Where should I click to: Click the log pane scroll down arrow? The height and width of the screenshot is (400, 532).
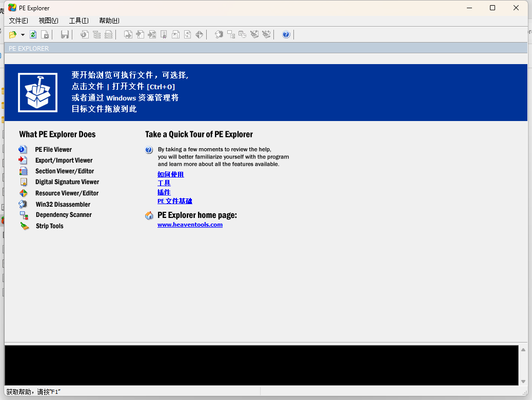pos(523,382)
